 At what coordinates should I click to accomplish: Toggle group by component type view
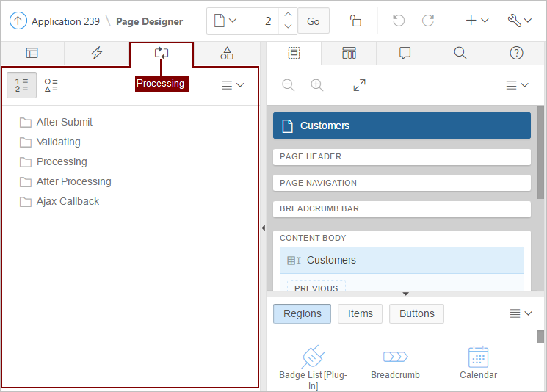pos(51,85)
